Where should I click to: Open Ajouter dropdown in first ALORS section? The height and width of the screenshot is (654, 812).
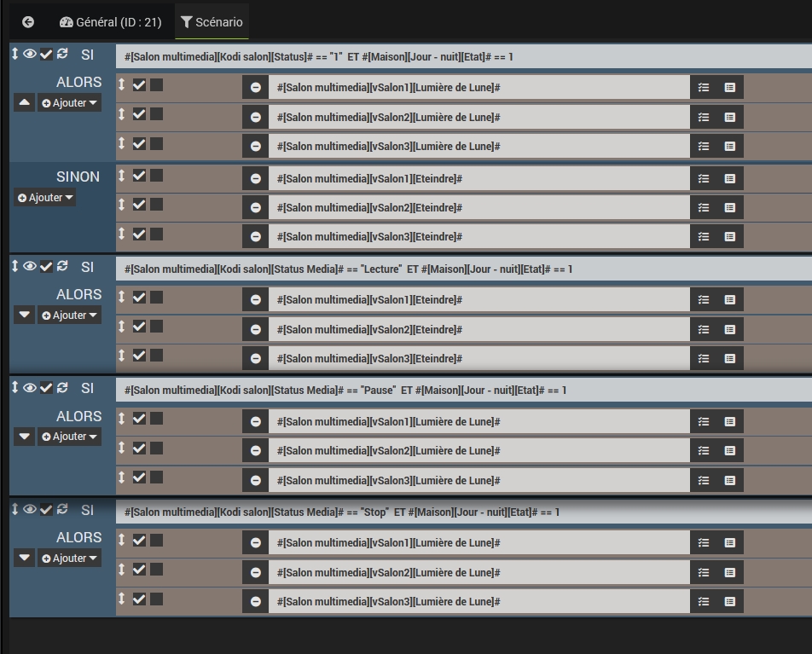tap(69, 102)
